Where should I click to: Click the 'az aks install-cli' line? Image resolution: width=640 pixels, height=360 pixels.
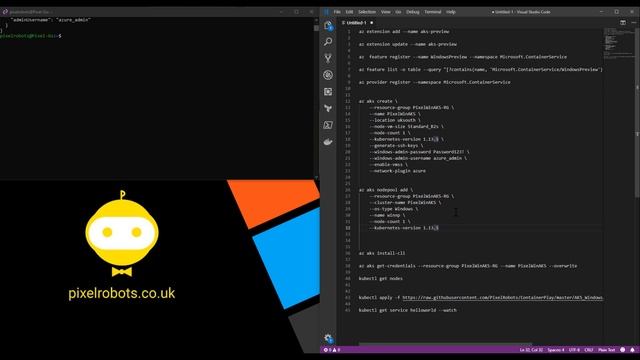tap(382, 253)
